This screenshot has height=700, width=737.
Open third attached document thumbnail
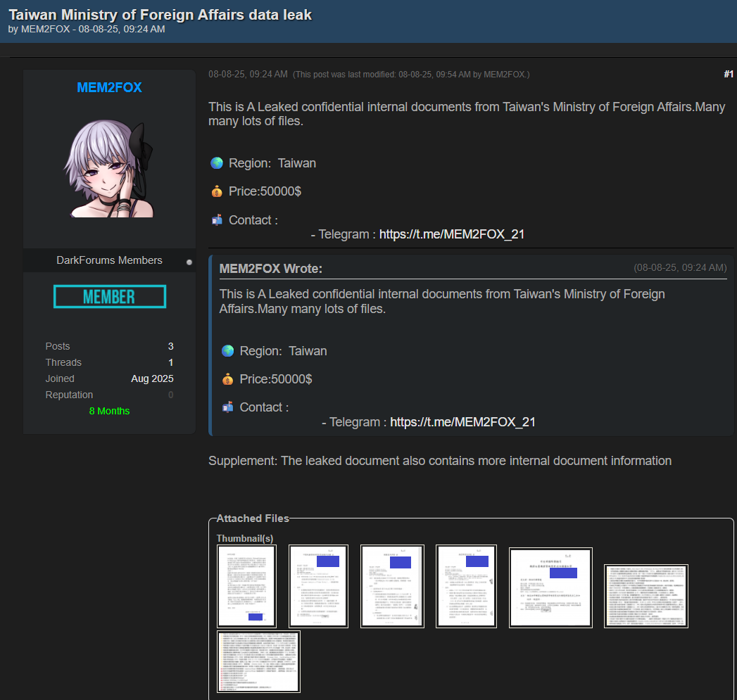point(392,586)
